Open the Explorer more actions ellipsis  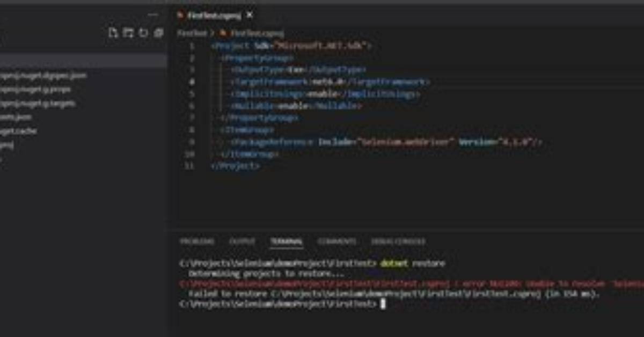click(x=153, y=16)
